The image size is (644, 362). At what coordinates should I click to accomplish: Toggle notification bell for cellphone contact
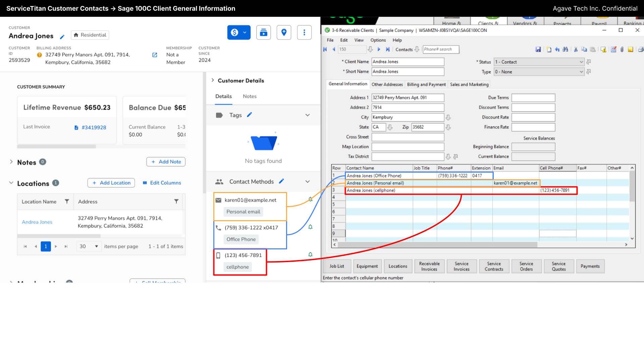click(311, 255)
